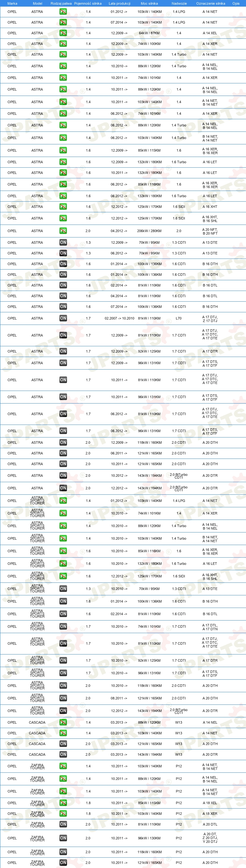This screenshot has width=246, height=868.
Task: Click the 08.2011 -> production date cell
Action: 119,698
